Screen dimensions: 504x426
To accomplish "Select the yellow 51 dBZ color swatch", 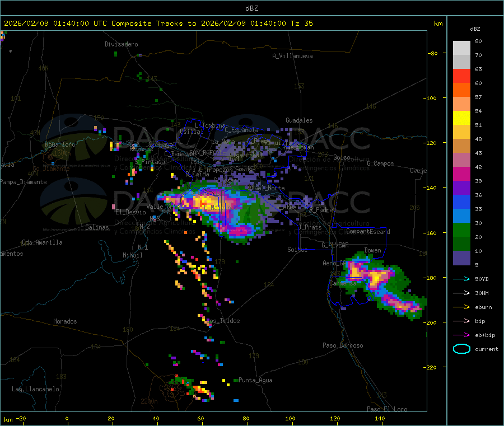I will point(461,118).
